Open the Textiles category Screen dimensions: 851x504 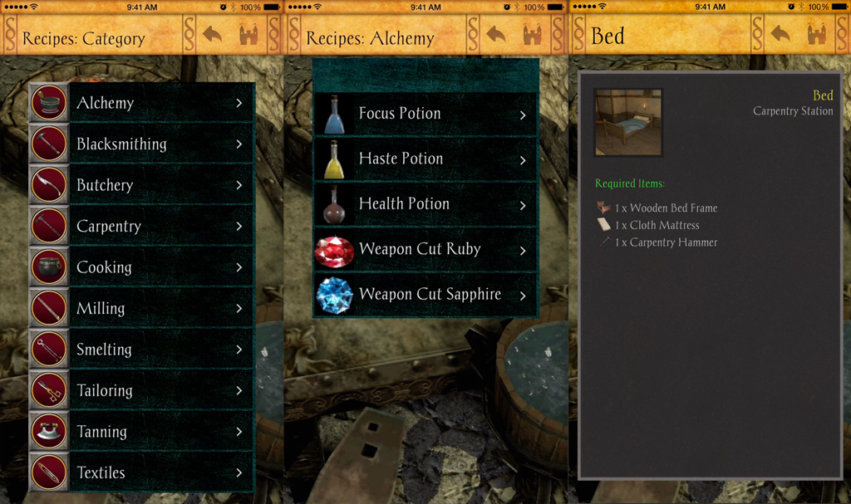pyautogui.click(x=142, y=472)
